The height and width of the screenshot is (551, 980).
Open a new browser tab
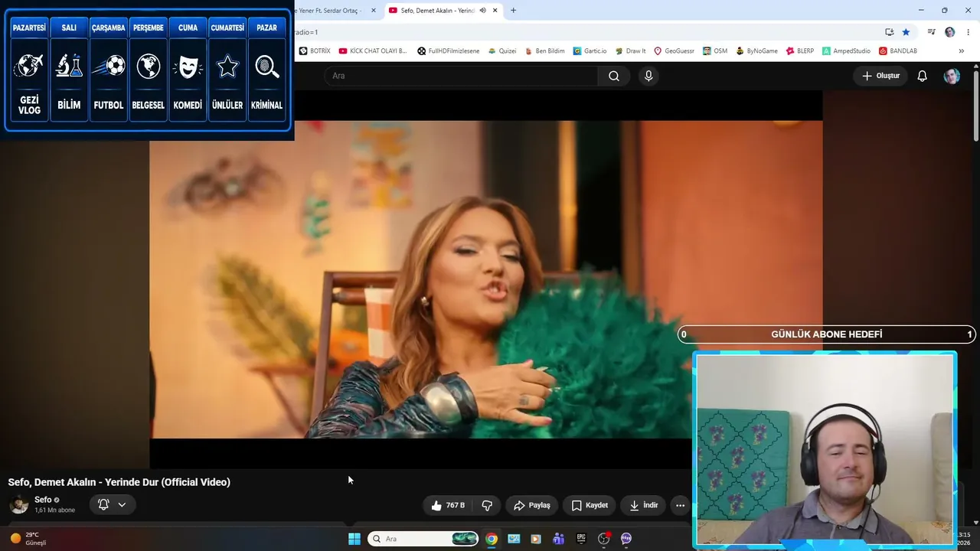click(513, 11)
